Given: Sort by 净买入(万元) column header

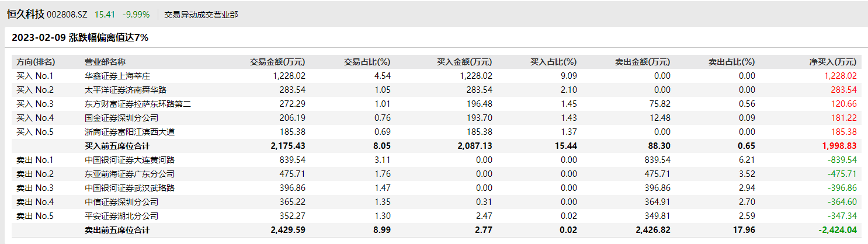Looking at the screenshot, I should (x=832, y=62).
